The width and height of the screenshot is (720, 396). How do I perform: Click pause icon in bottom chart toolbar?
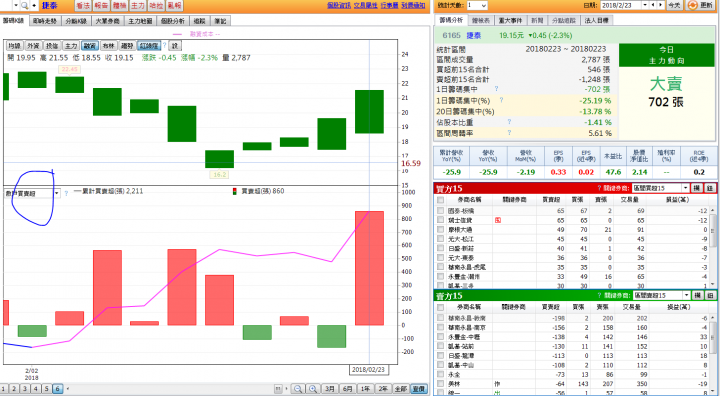tap(278, 389)
